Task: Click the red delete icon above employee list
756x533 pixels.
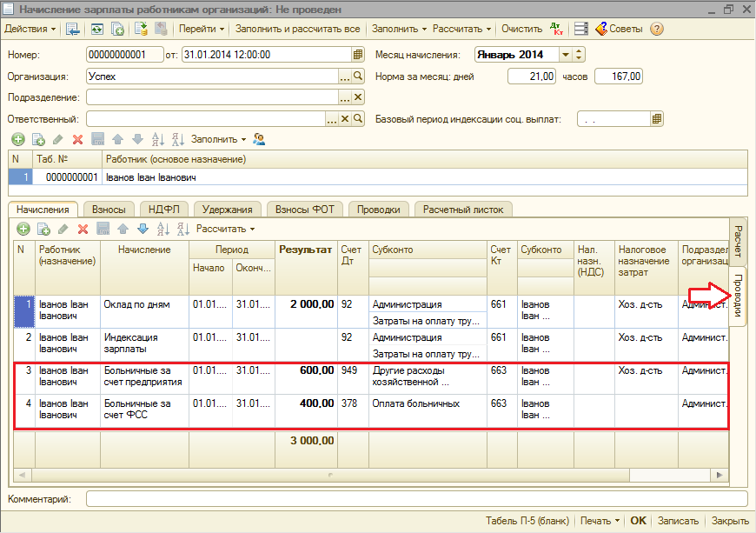Action: point(77,139)
